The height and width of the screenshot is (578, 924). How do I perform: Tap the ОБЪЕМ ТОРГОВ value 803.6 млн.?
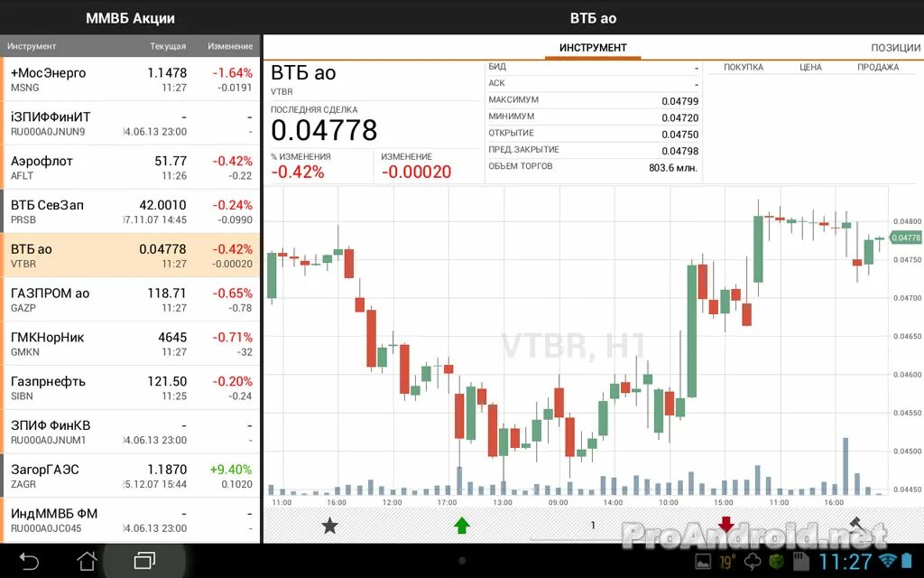(x=673, y=167)
